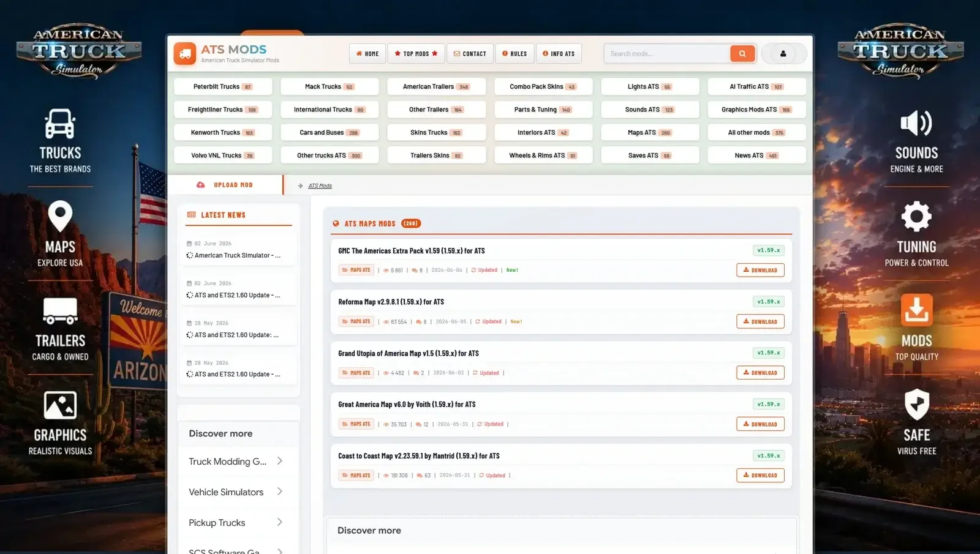This screenshot has height=554, width=980.
Task: Open the Coast to Coast Map mod link
Action: pyautogui.click(x=419, y=456)
